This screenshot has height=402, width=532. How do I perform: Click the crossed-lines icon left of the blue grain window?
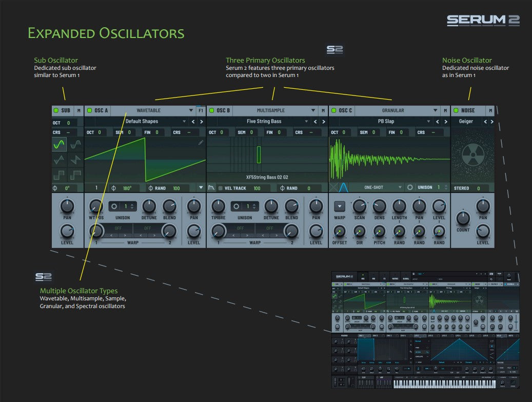click(x=333, y=187)
